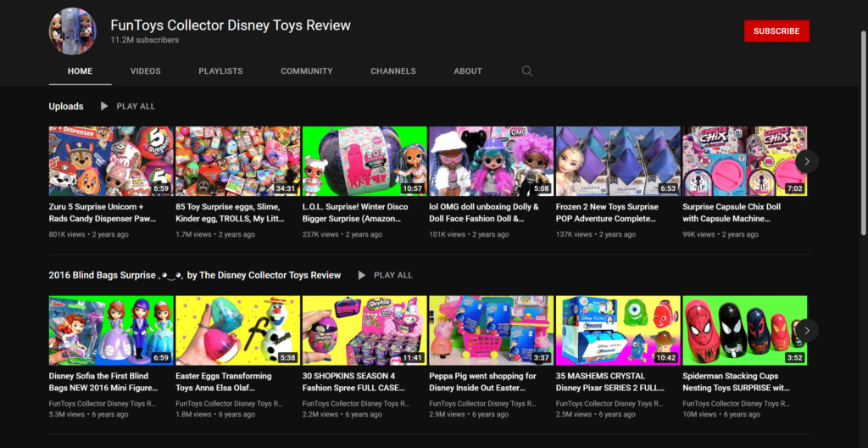Click title 'L.O.L. Surprise! Winter Disco Bigger Surprise'
The height and width of the screenshot is (448, 868).
(355, 213)
